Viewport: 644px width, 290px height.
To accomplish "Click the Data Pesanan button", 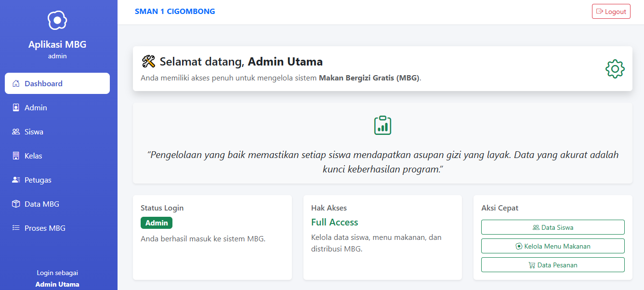I will (x=552, y=265).
